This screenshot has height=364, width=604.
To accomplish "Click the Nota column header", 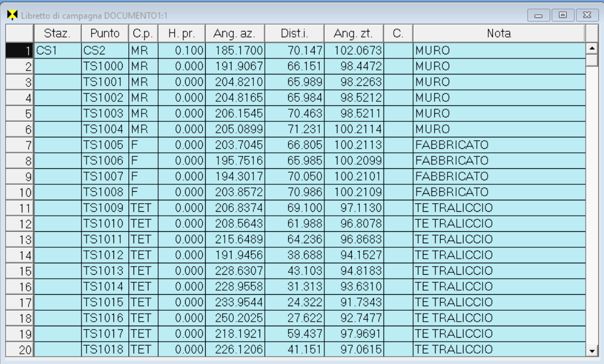I will pyautogui.click(x=499, y=34).
